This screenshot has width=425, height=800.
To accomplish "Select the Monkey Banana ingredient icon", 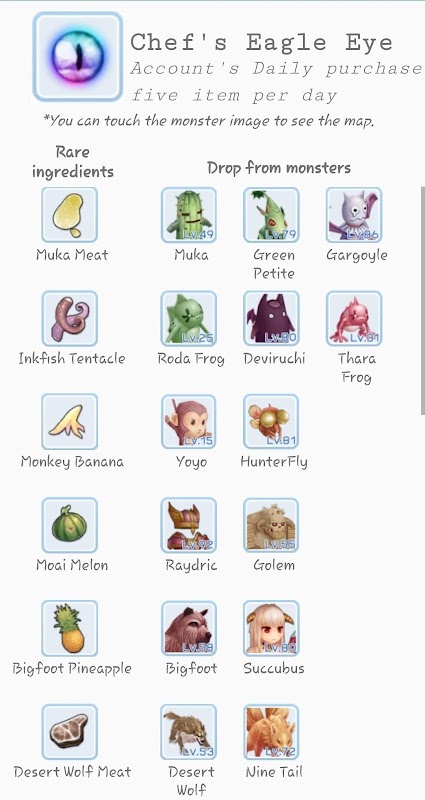I will point(69,421).
